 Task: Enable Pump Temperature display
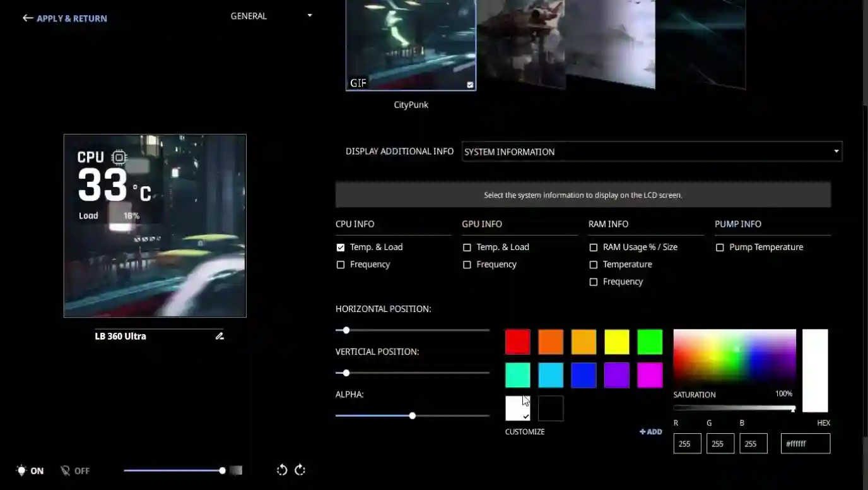click(720, 247)
